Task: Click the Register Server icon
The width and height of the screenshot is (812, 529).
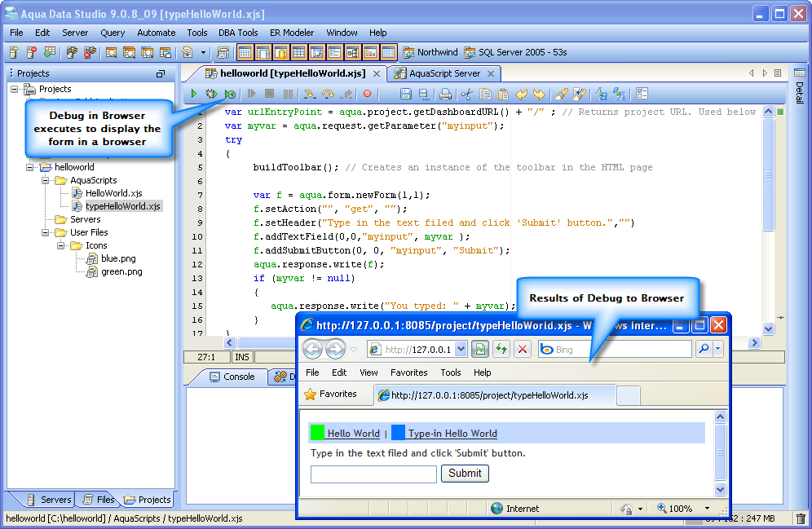Action: [14, 52]
